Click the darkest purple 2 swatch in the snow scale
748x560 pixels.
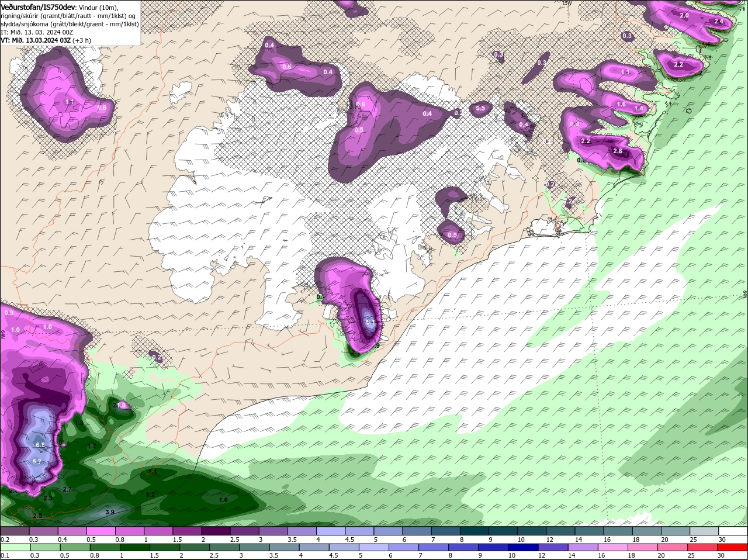click(216, 531)
